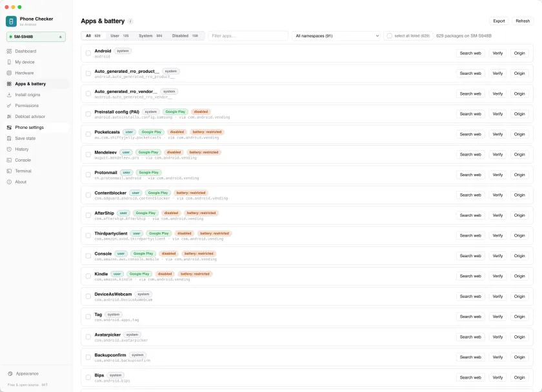Check the Contentblocker checkbox
This screenshot has height=392, width=542.
pos(88,195)
